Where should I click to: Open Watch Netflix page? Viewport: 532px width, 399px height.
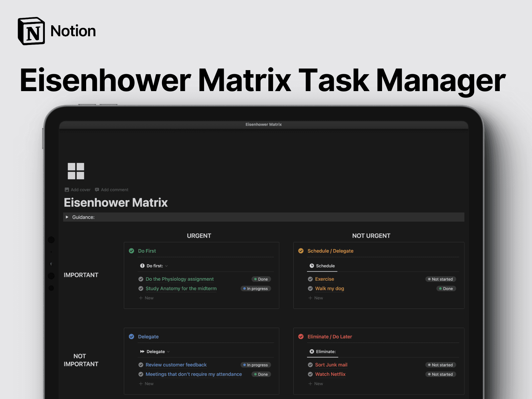pos(330,374)
